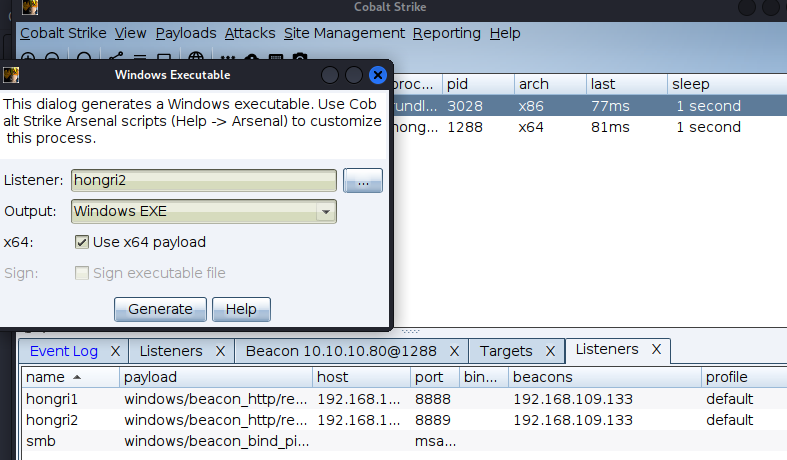Click the Windows Executable dialog icon
The width and height of the screenshot is (787, 460).
[10, 75]
